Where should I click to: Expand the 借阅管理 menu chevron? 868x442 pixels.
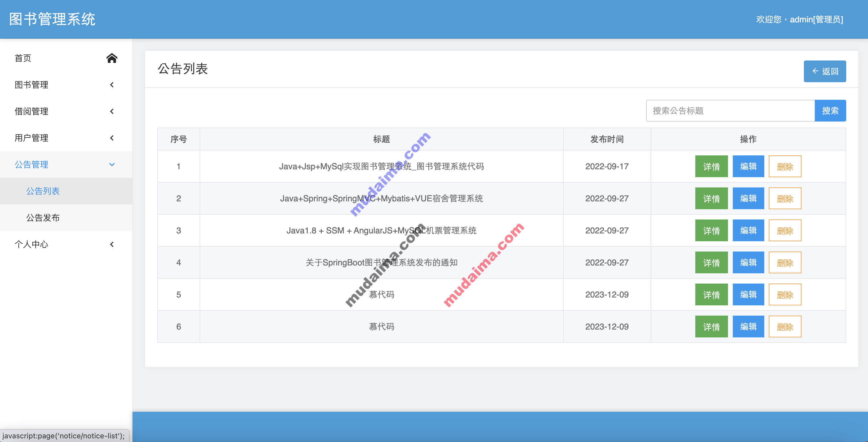pos(112,111)
